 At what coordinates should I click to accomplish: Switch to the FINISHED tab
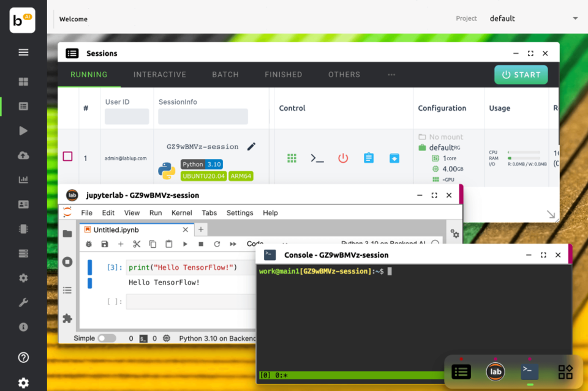coord(283,75)
